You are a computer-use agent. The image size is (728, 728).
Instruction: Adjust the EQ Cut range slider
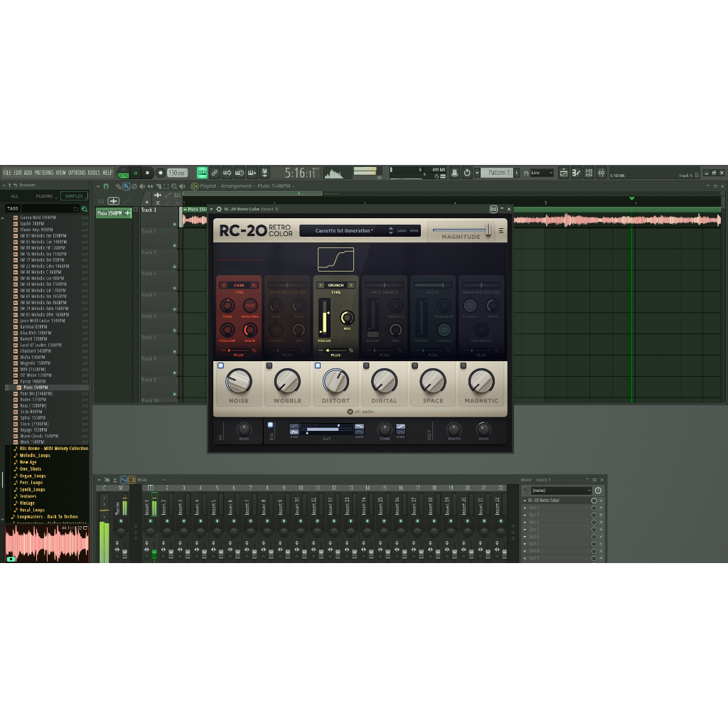click(327, 429)
